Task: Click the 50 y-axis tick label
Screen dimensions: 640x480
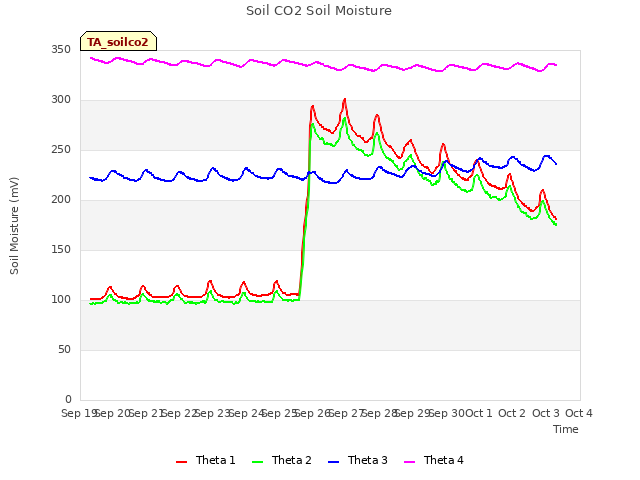Action: tap(64, 350)
